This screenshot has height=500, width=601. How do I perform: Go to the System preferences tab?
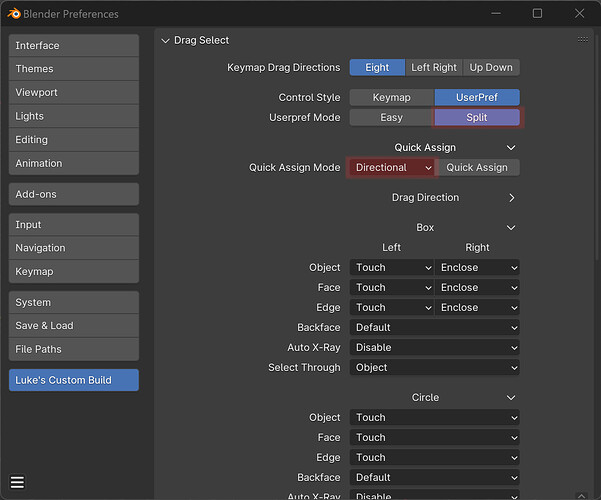coord(74,303)
